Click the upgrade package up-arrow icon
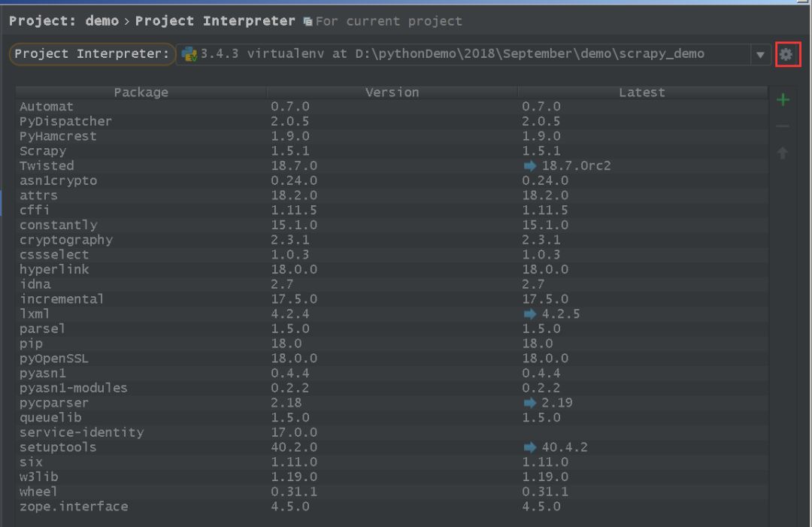 point(783,153)
